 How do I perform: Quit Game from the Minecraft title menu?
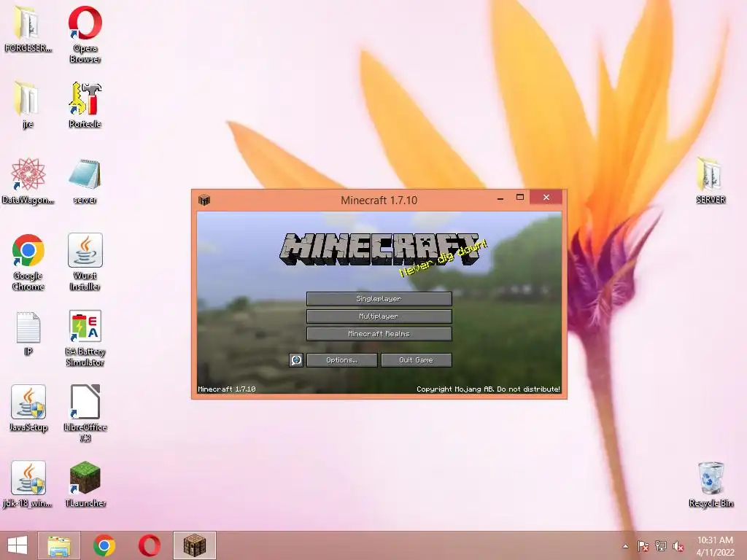tap(416, 360)
